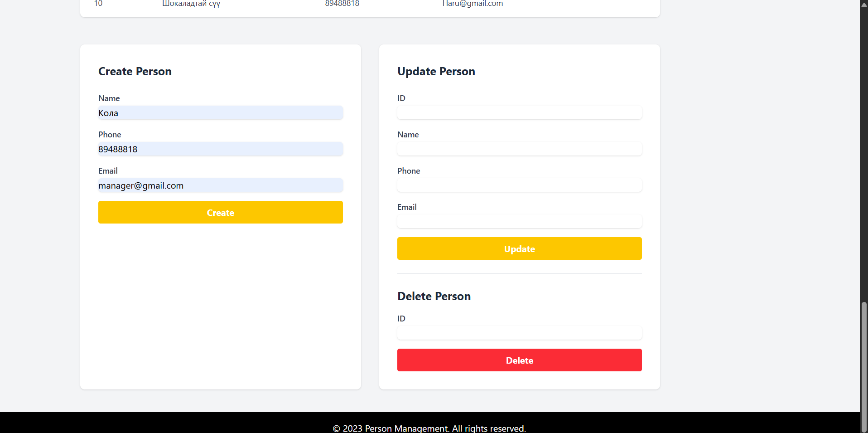
Task: Select phone 89488818 in table row 10
Action: click(342, 4)
